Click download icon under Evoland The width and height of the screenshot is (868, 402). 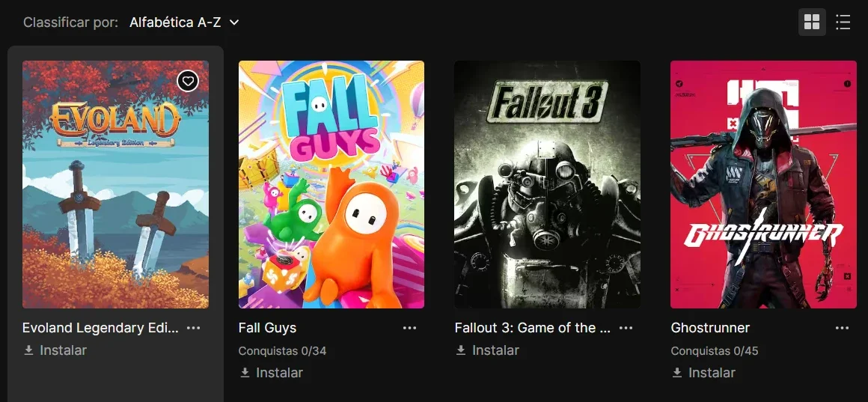[28, 350]
